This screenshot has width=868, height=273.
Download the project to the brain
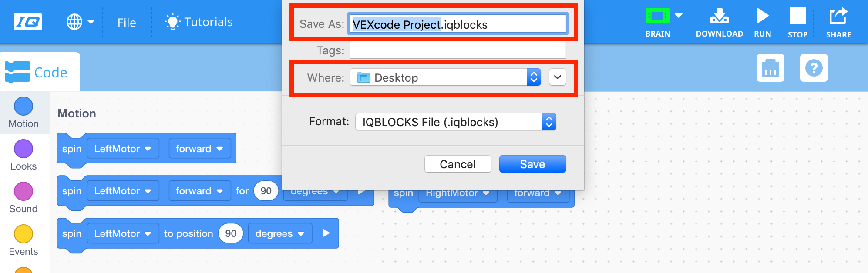(x=719, y=23)
